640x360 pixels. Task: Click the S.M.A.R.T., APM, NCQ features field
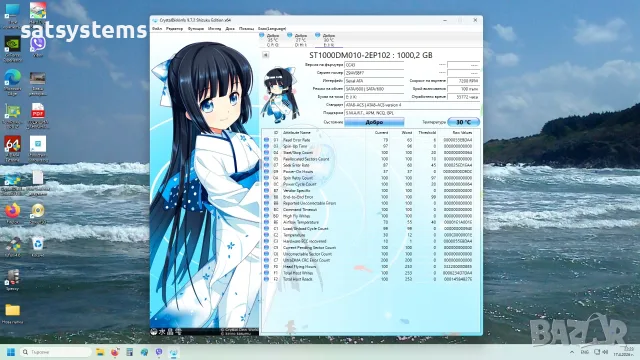[412, 113]
